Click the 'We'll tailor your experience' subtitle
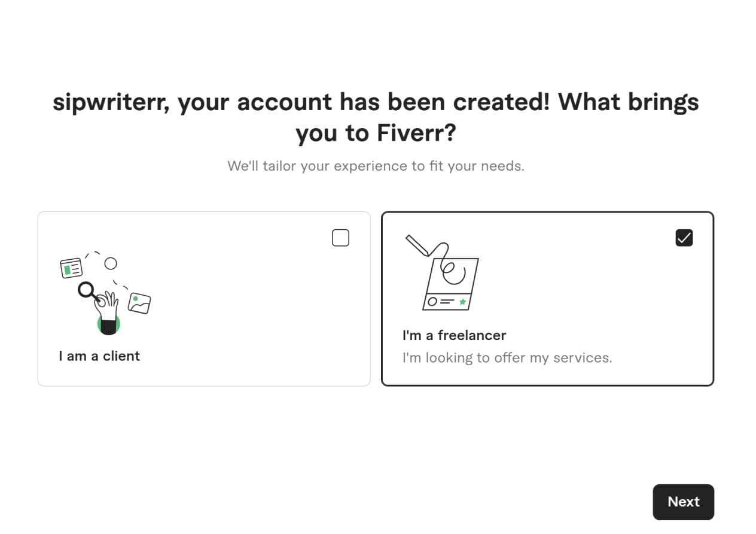 click(376, 166)
